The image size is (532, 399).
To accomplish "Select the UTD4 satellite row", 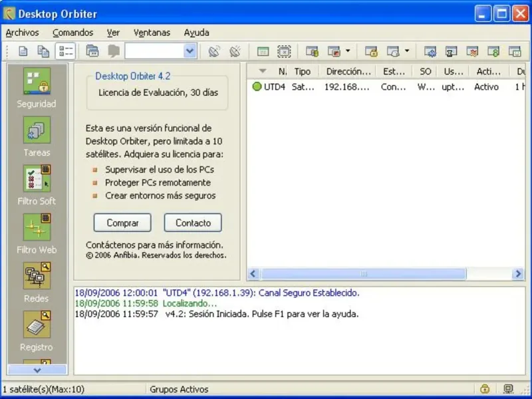I will tap(386, 87).
